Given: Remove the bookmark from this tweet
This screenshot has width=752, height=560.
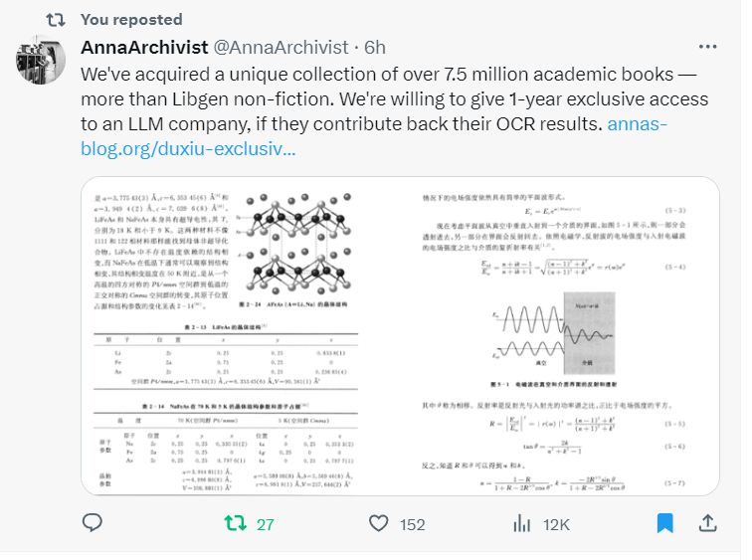Looking at the screenshot, I should coord(665,523).
